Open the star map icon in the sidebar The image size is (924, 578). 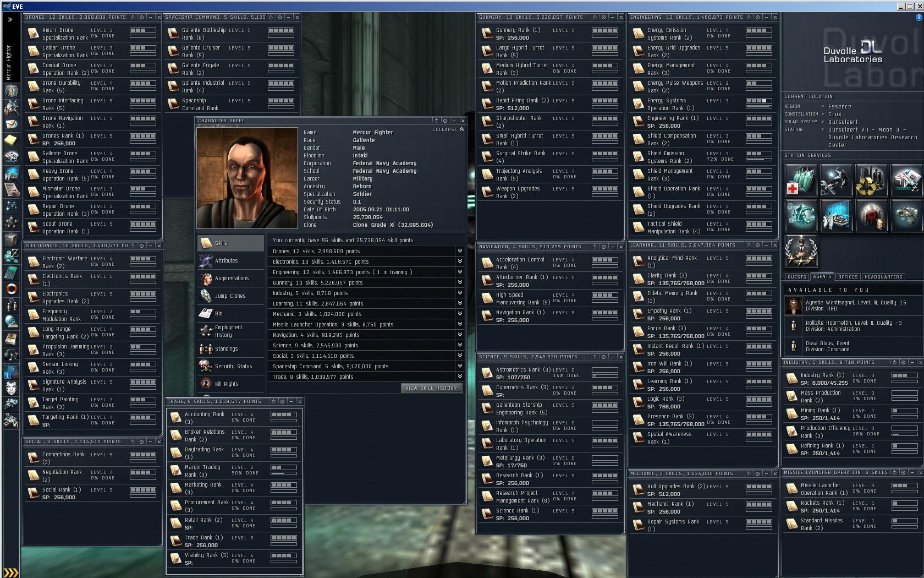click(11, 206)
